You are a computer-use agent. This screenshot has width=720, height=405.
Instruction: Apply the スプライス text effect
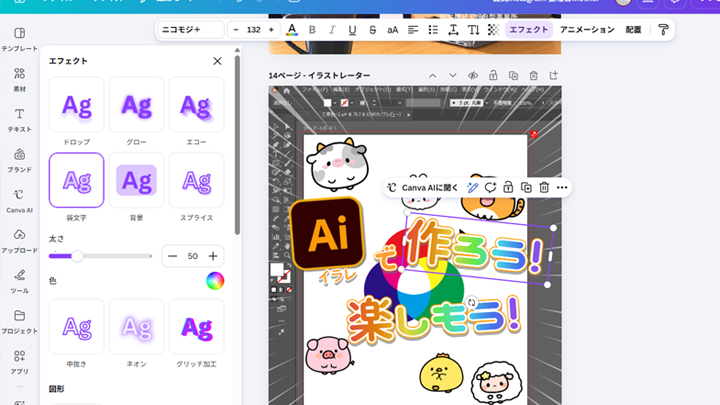[x=197, y=180]
